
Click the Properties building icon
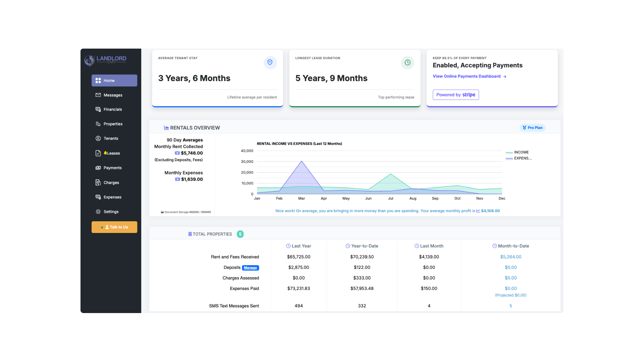tap(98, 124)
